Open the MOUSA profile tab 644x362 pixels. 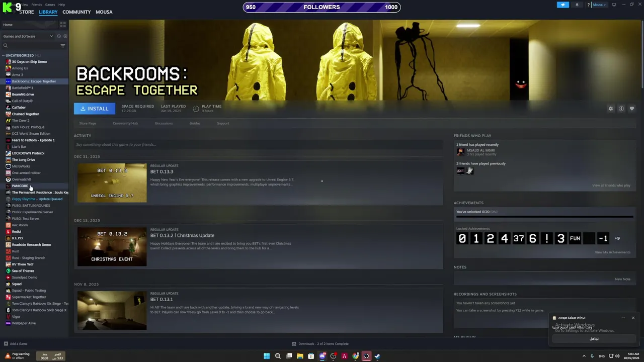click(104, 12)
